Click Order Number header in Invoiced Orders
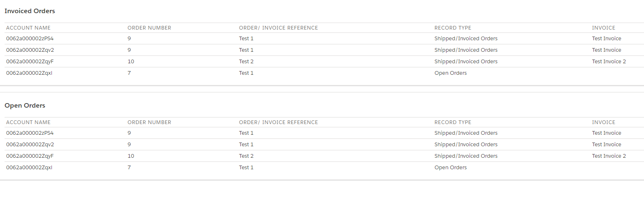This screenshot has width=644, height=198. coord(149,28)
